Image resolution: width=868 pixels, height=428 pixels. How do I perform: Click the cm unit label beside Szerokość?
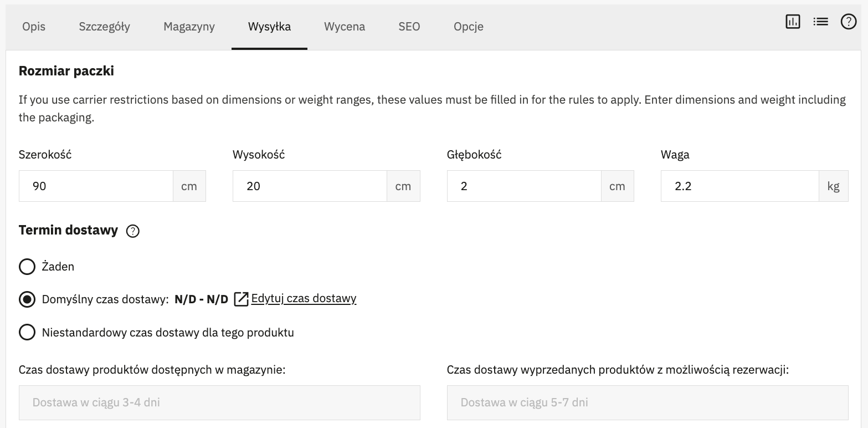[189, 186]
